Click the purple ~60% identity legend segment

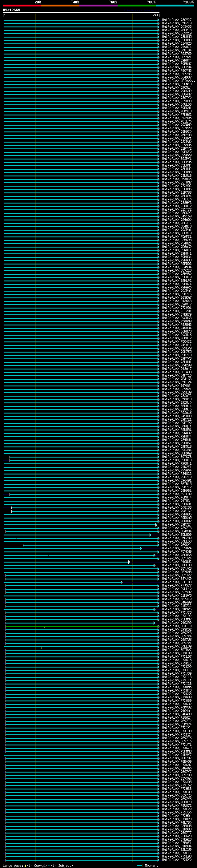tap(99, 6)
